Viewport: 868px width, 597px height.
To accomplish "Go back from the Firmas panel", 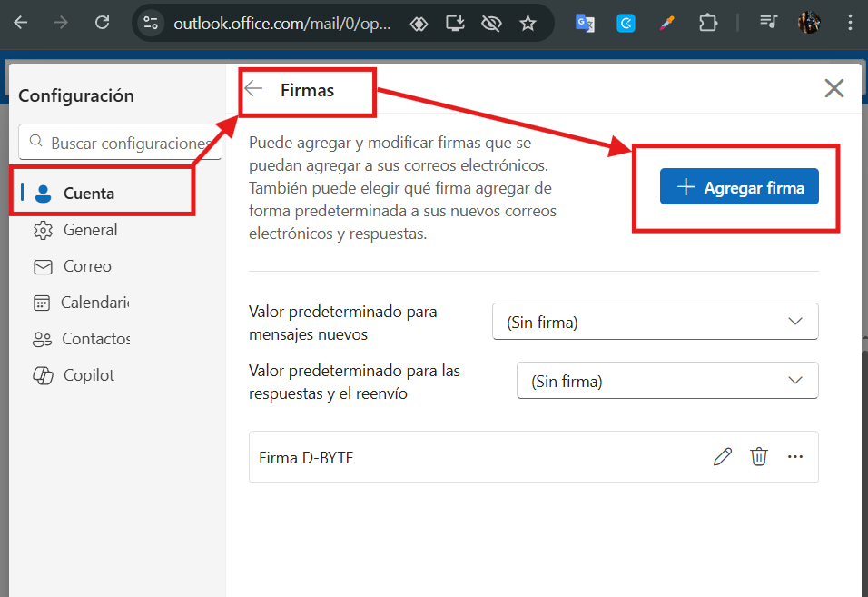I will pyautogui.click(x=253, y=89).
